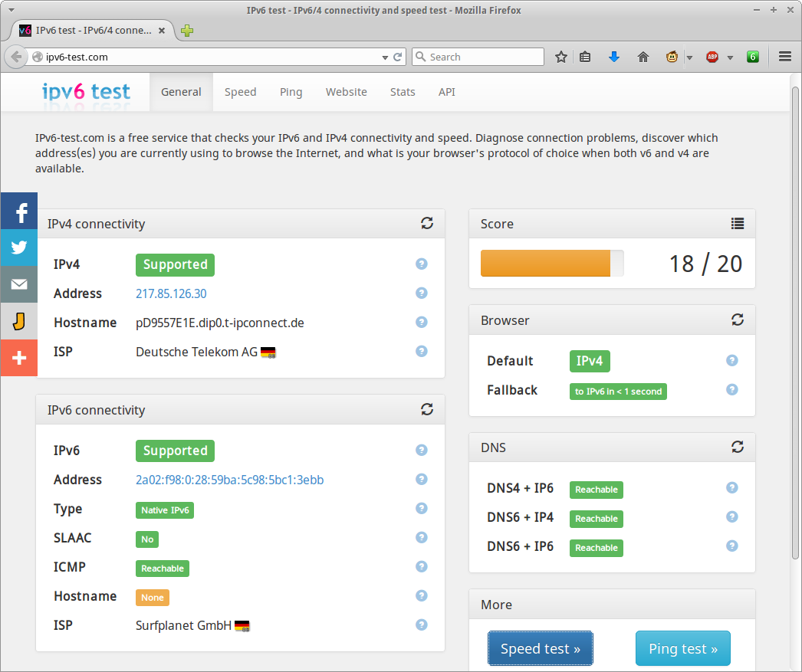
Task: Refresh the IPv6 connectivity panel
Action: pyautogui.click(x=427, y=409)
